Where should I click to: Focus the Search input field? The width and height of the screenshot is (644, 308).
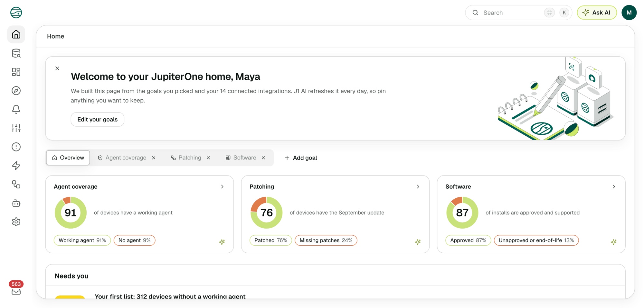518,13
